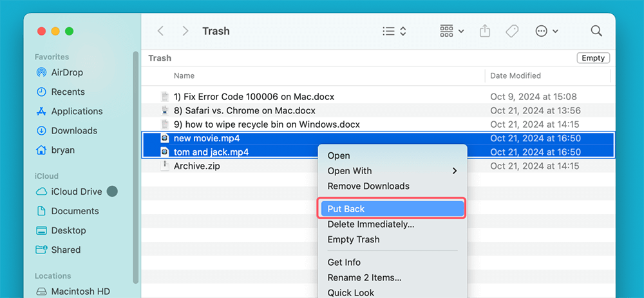Open the list view switcher
This screenshot has height=298, width=644.
pos(394,31)
